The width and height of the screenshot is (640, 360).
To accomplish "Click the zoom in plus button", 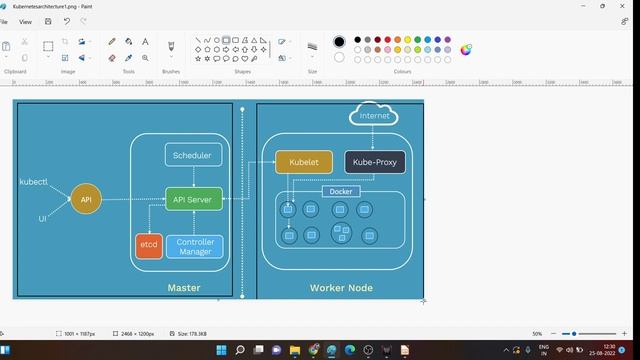I will click(x=624, y=333).
